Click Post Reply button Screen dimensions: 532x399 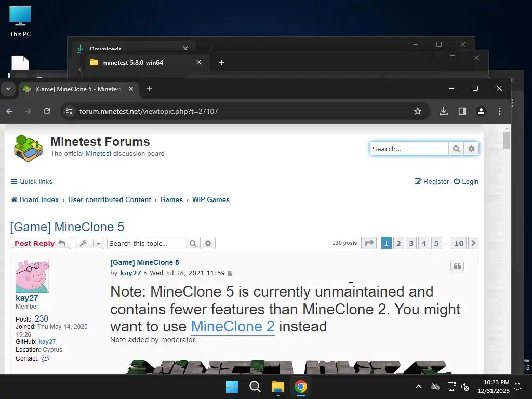click(x=41, y=243)
